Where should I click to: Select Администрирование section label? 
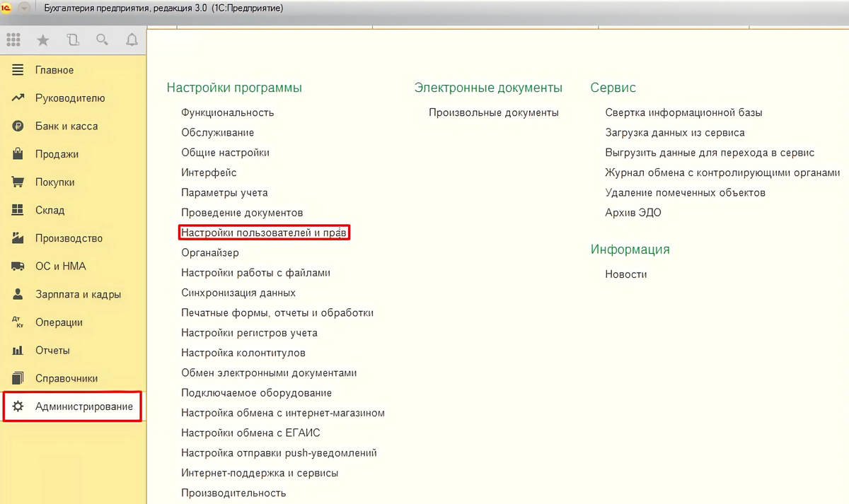[84, 406]
